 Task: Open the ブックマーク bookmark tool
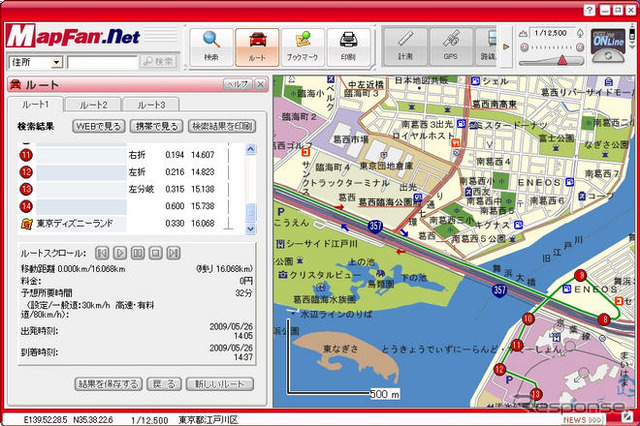(302, 47)
